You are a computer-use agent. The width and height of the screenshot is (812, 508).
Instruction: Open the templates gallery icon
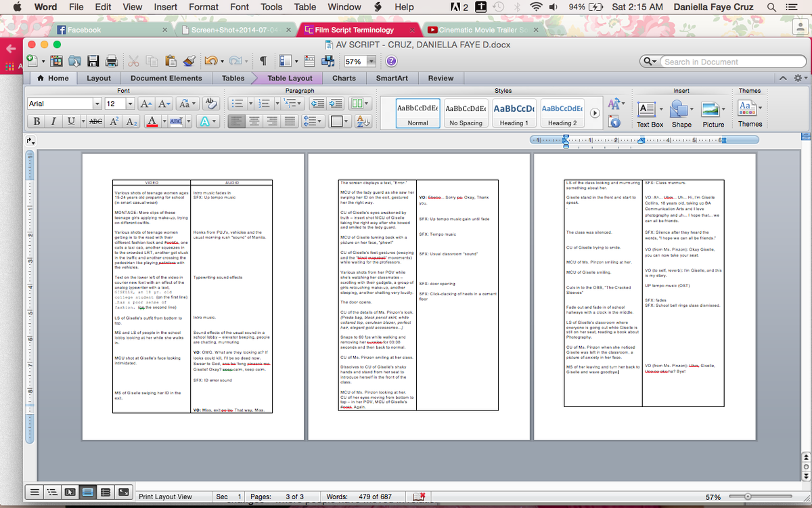[56, 61]
